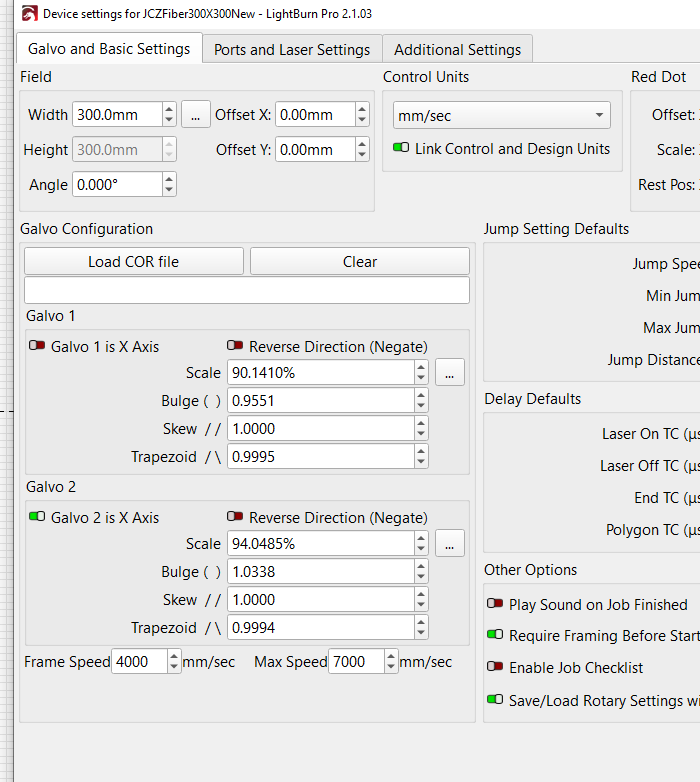Click Galvo 1 Trapezoid field 0.9995
The image size is (700, 782).
tap(321, 456)
